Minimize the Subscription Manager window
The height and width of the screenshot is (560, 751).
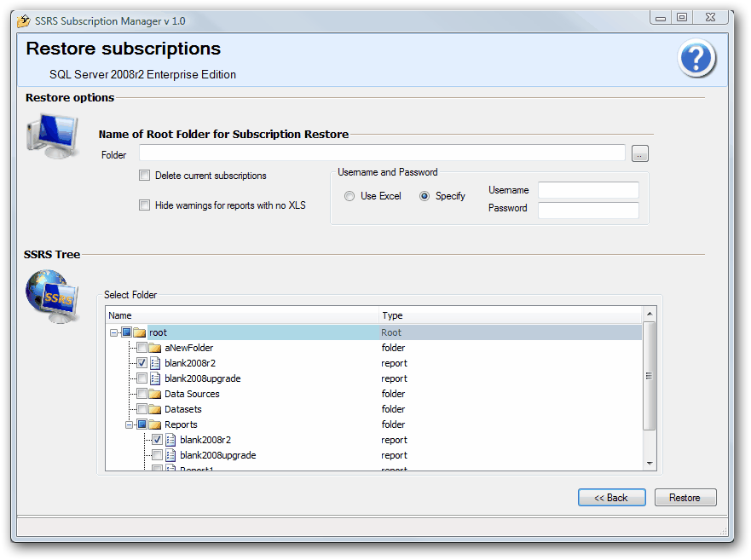(x=661, y=18)
